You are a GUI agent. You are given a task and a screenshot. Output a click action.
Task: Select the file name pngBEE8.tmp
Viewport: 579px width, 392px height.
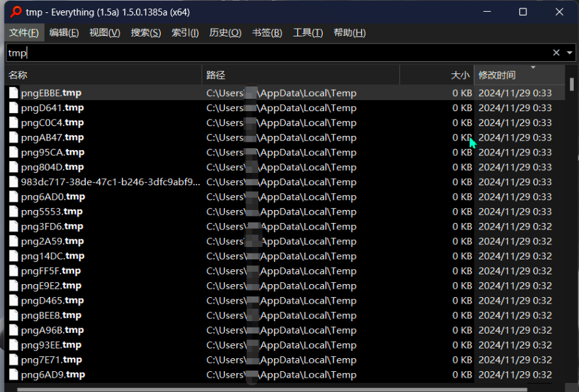[51, 315]
